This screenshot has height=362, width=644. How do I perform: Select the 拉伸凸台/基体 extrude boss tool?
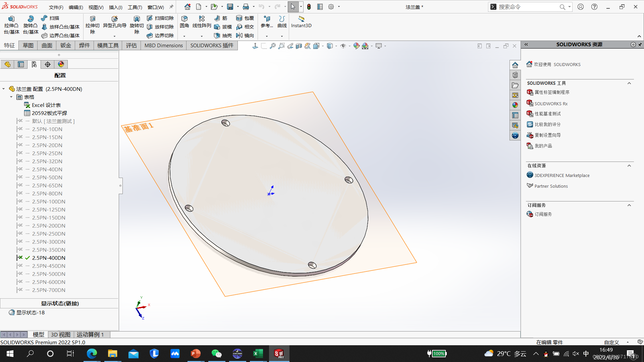[11, 24]
